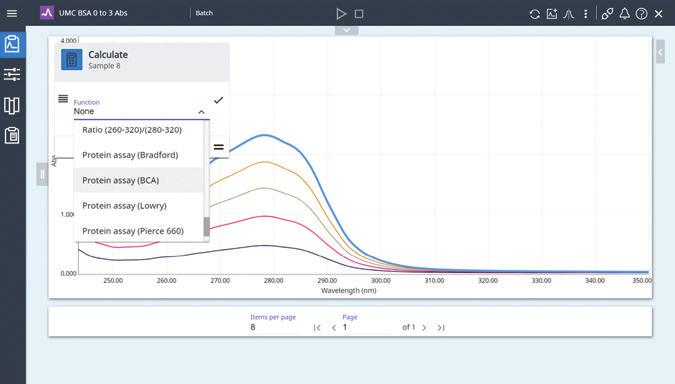Open the hamburger main menu
Image resolution: width=675 pixels, height=384 pixels.
[12, 13]
